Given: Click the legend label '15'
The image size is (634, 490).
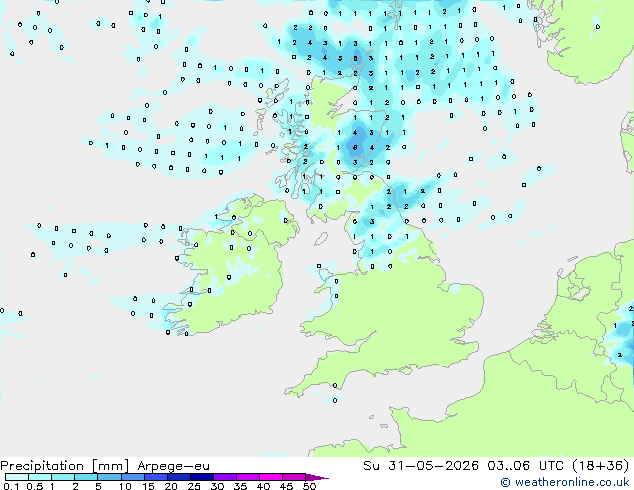Looking at the screenshot, I should (148, 486).
